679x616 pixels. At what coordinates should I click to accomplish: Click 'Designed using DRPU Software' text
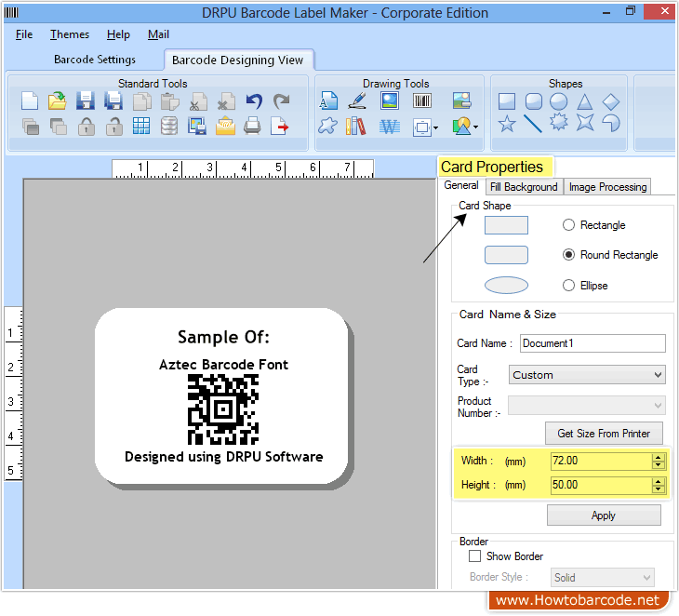tap(224, 457)
